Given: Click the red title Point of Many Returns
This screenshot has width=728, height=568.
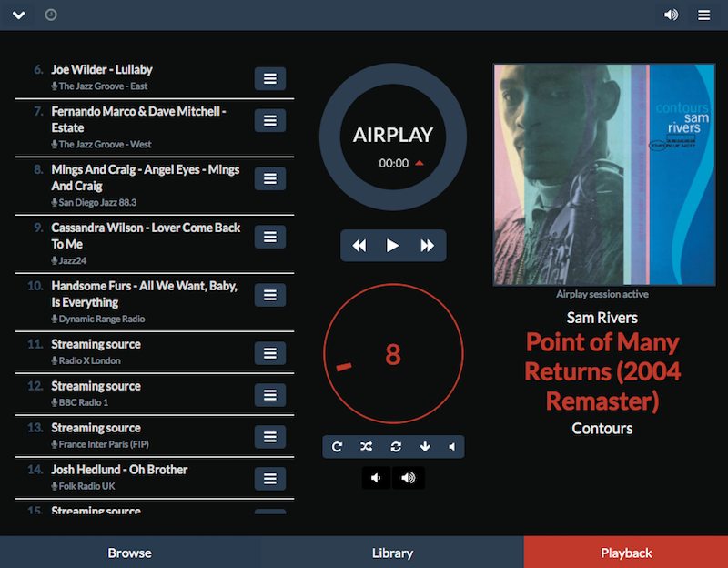Looking at the screenshot, I should 602,371.
